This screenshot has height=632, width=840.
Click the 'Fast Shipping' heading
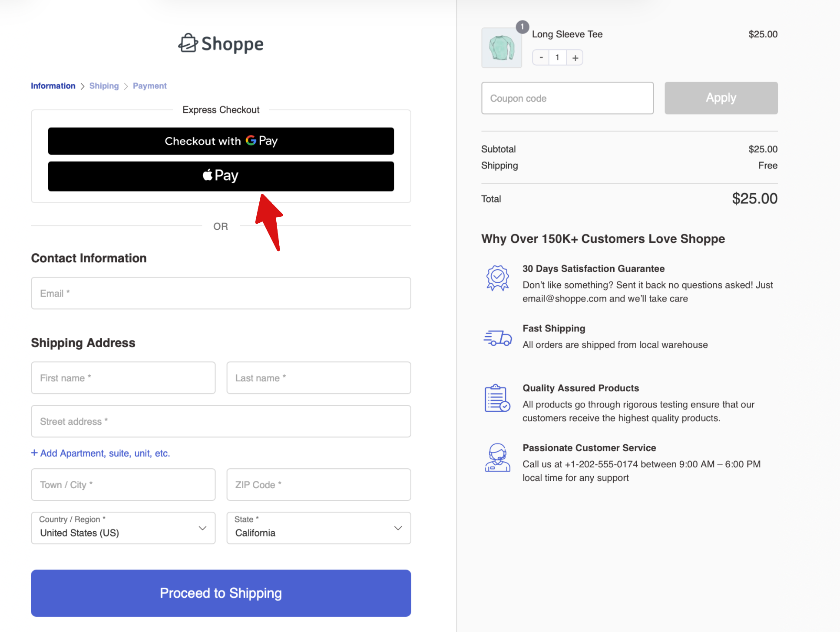(554, 328)
